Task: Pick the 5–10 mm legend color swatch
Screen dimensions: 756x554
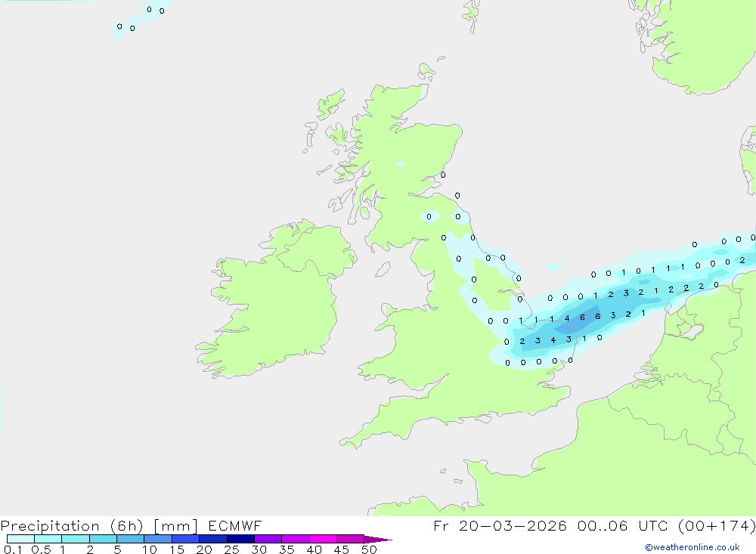Action: [131, 539]
